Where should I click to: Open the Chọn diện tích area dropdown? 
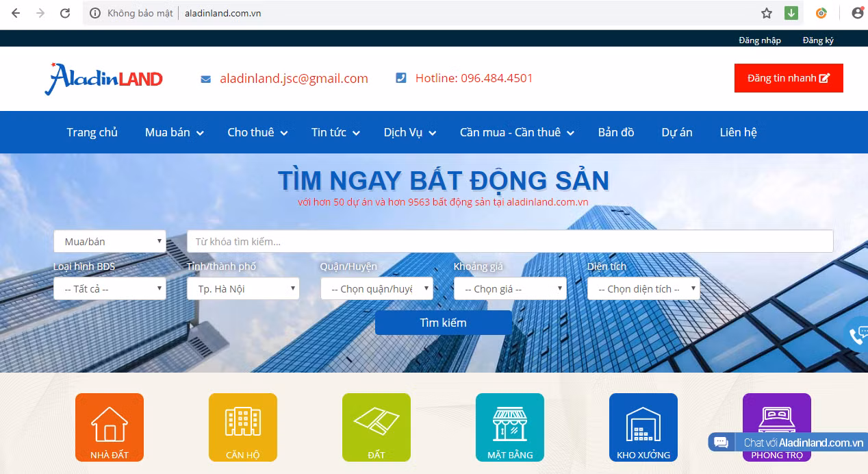(643, 288)
